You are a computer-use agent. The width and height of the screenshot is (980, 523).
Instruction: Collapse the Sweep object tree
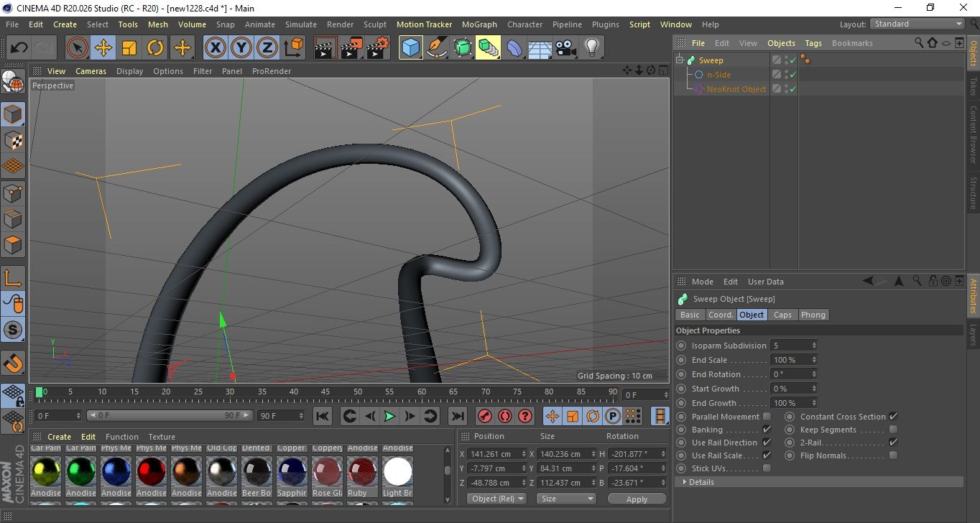tap(680, 60)
